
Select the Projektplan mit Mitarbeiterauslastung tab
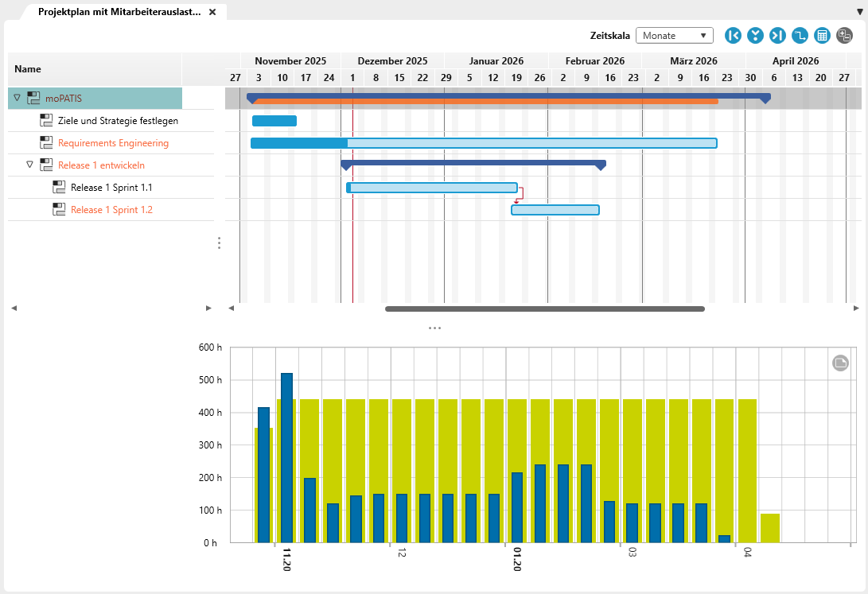click(x=119, y=13)
